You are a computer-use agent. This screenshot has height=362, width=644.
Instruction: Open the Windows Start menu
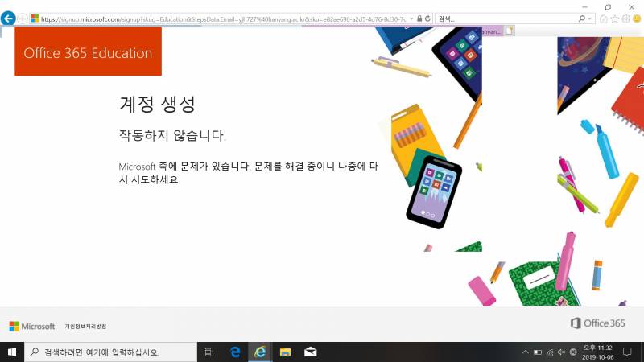pyautogui.click(x=12, y=352)
